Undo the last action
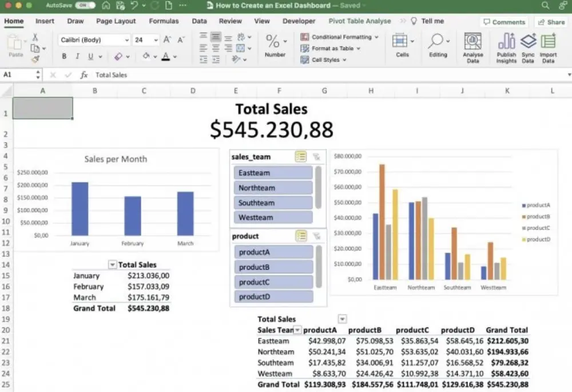Viewport: 572px width, 392px height. [134, 6]
